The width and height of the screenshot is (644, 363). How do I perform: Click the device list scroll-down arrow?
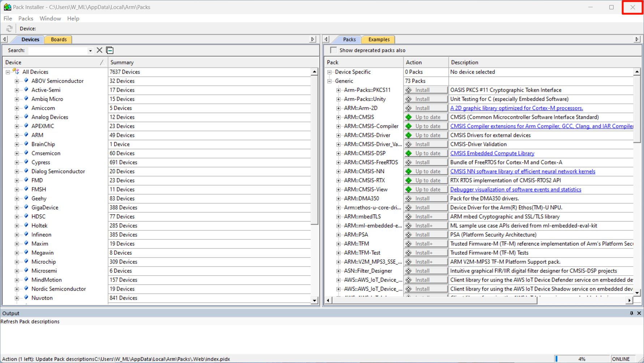pyautogui.click(x=314, y=300)
